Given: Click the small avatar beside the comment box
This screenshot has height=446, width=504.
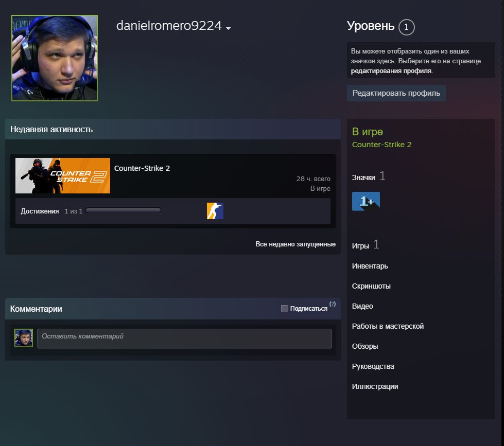Looking at the screenshot, I should pos(24,338).
